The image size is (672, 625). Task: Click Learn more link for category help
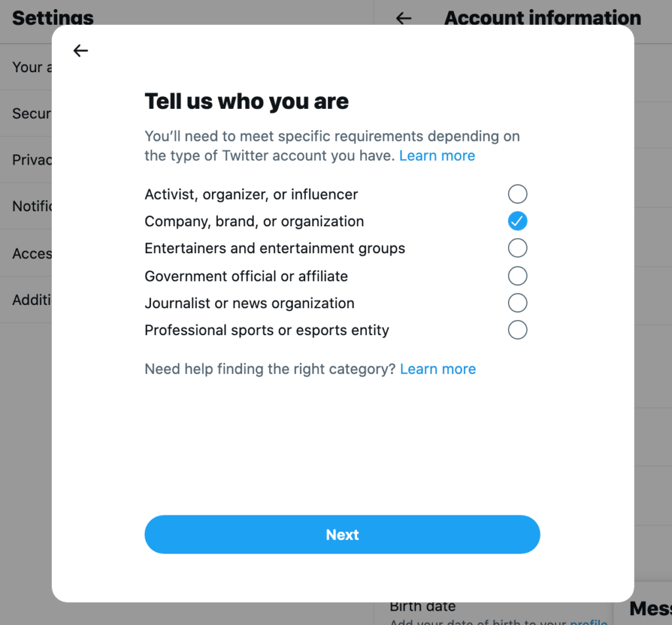click(438, 369)
